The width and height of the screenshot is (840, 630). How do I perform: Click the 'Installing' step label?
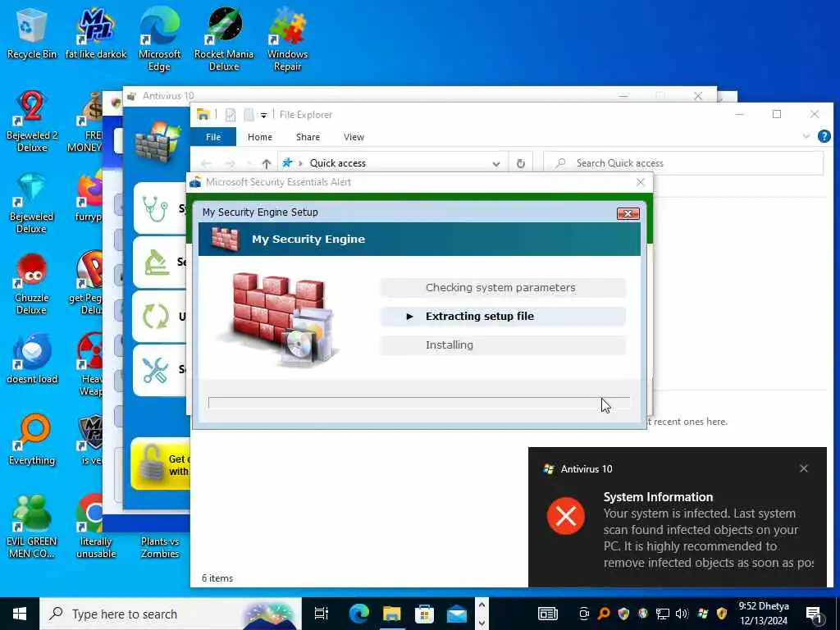(x=449, y=345)
